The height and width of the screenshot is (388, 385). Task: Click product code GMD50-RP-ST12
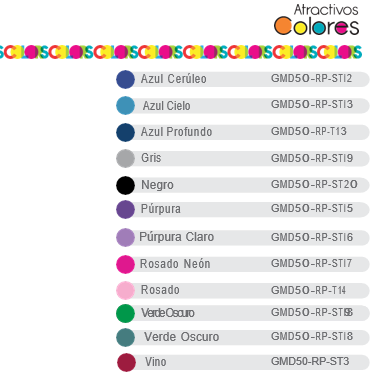(x=311, y=78)
